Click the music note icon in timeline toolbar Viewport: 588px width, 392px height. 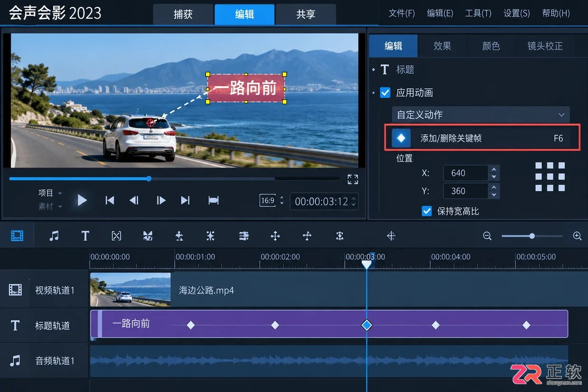point(54,236)
